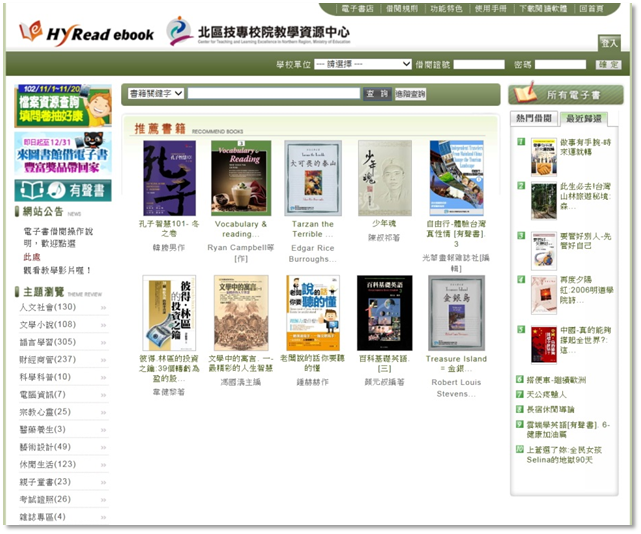
Task: Open the 自由行-體驗台灣真性情 book cover
Action: pos(456,178)
